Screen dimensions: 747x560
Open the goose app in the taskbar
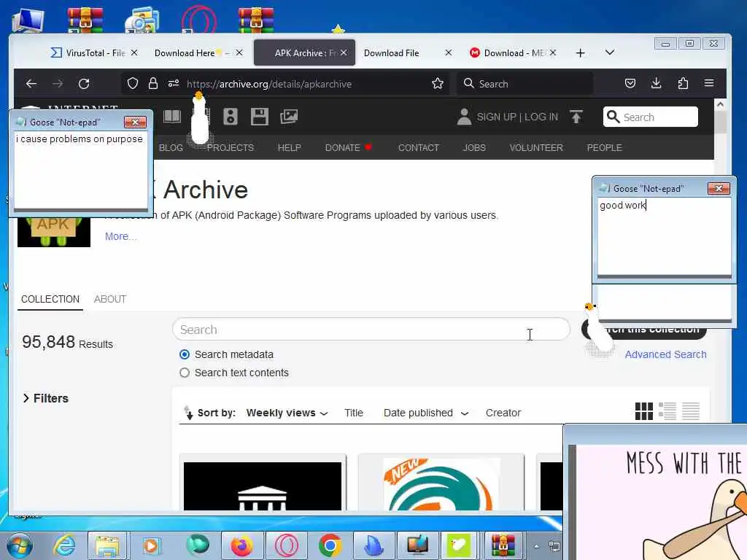459,545
